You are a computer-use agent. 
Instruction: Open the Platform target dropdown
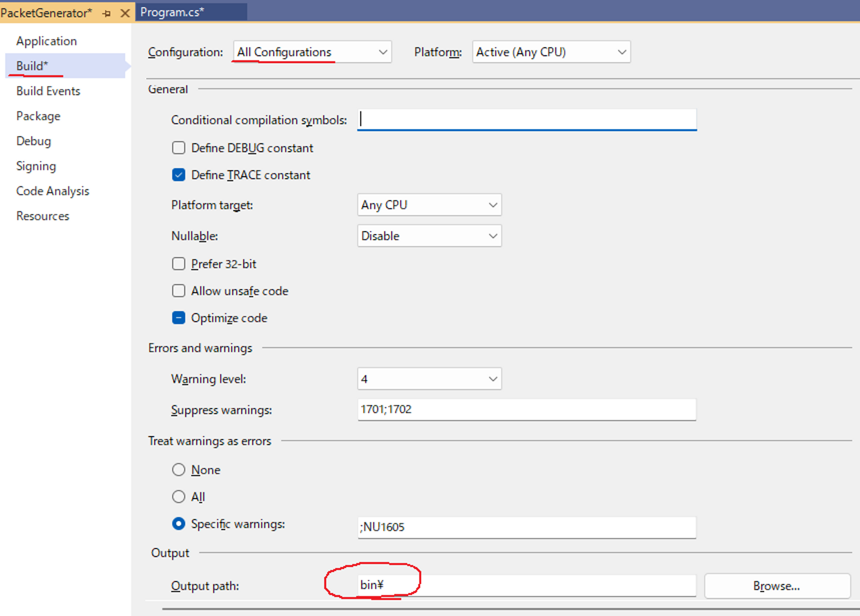coord(429,205)
